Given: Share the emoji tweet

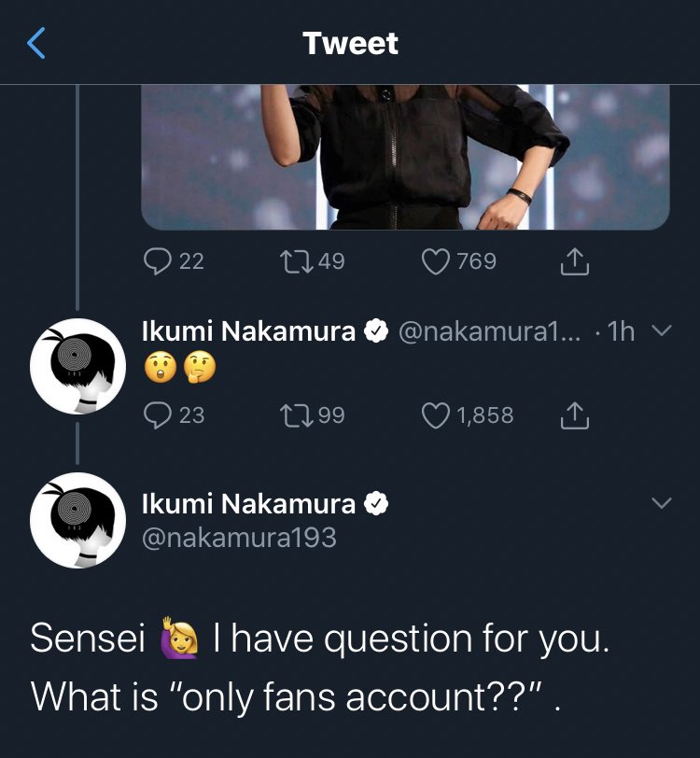Looking at the screenshot, I should click(x=575, y=414).
